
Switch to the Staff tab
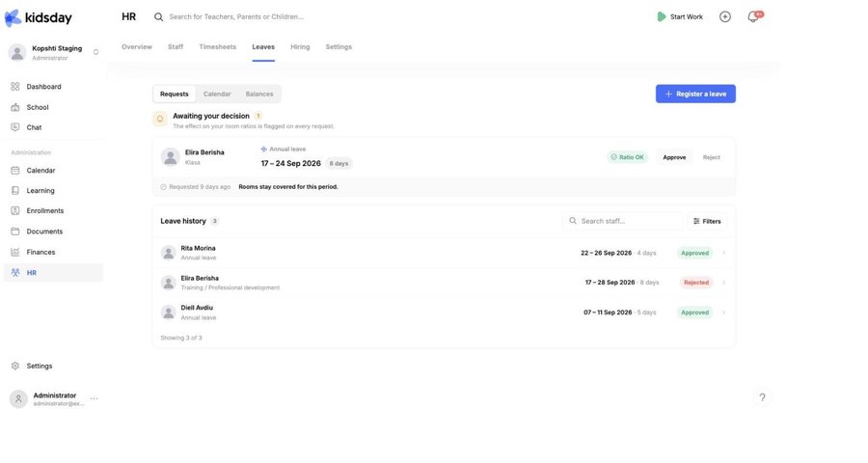[176, 47]
